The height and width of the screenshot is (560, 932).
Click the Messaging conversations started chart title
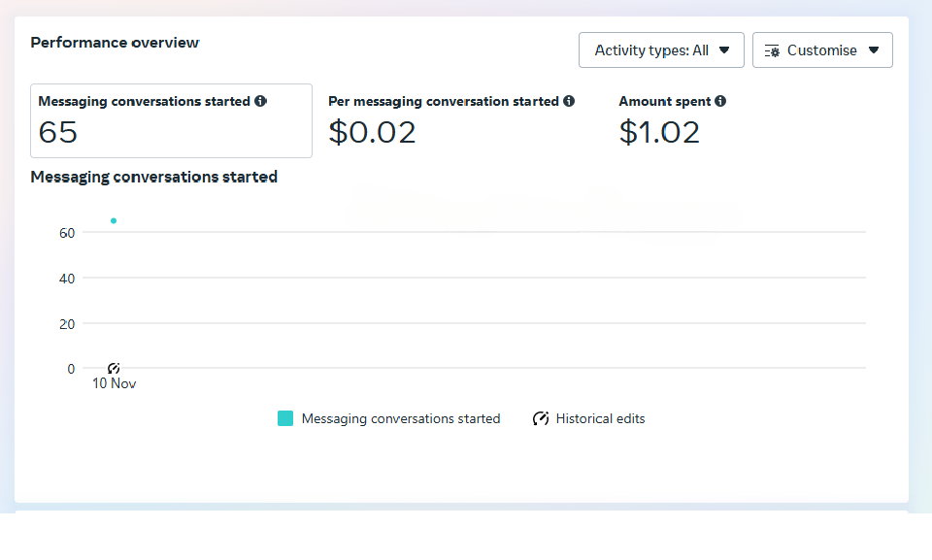pos(154,177)
